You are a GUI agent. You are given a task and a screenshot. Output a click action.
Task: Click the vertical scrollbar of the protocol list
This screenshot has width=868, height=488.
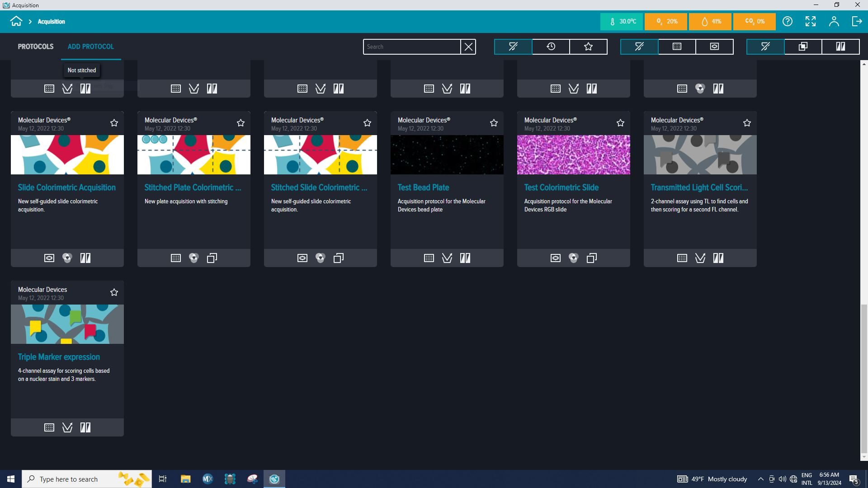[864, 379]
